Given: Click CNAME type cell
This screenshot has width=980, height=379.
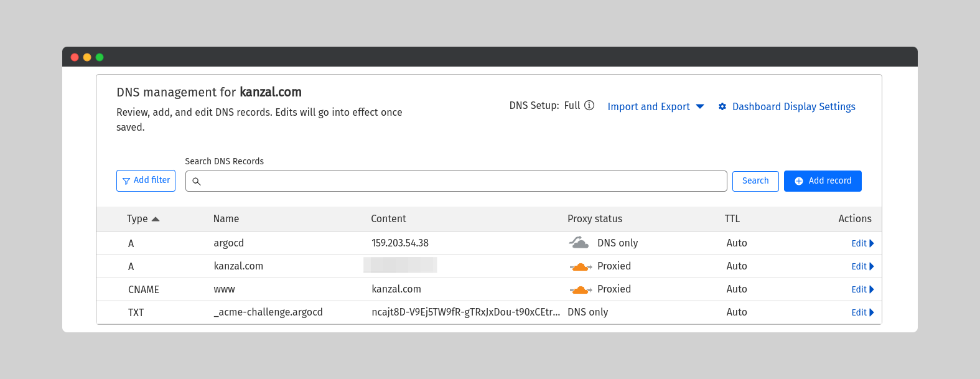Looking at the screenshot, I should click(x=144, y=289).
